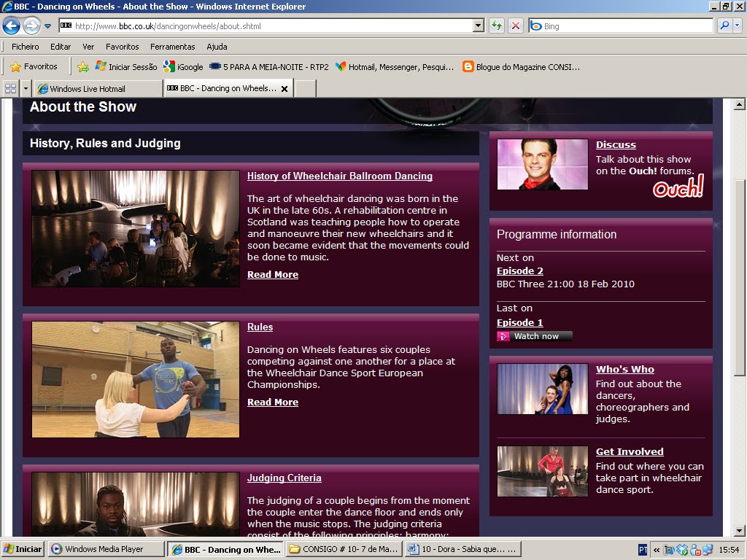Click the scrollbar up arrow
Viewport: 747px width, 560px height.
point(739,104)
